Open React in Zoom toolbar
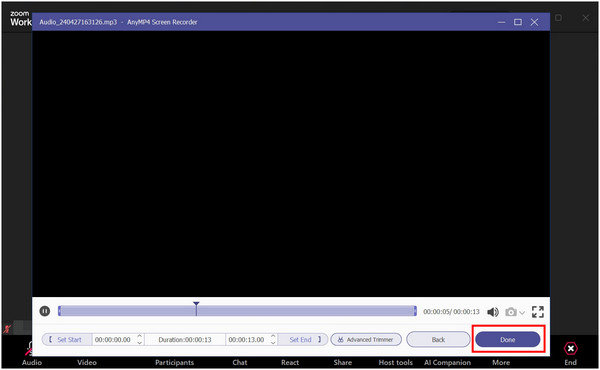Screen dimensions: 600x370 [x=290, y=362]
